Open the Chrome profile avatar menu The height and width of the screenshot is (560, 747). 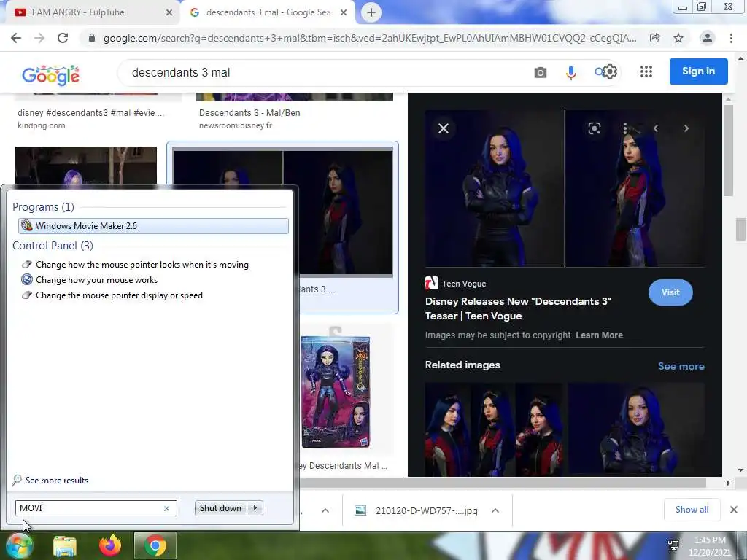[x=708, y=38]
